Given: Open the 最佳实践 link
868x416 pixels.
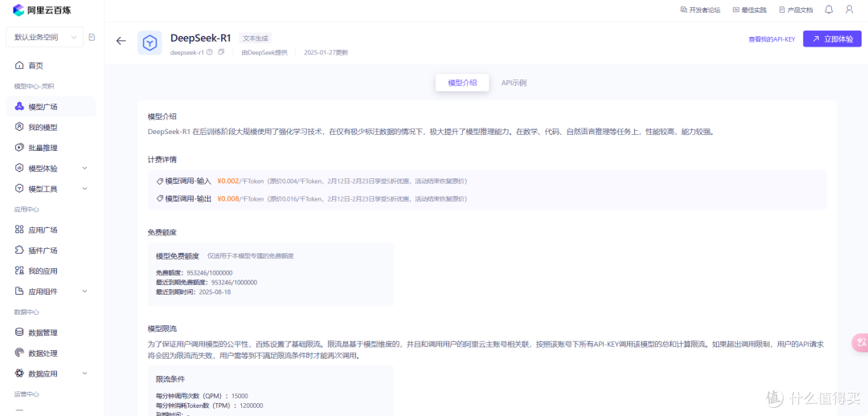Looking at the screenshot, I should point(750,10).
